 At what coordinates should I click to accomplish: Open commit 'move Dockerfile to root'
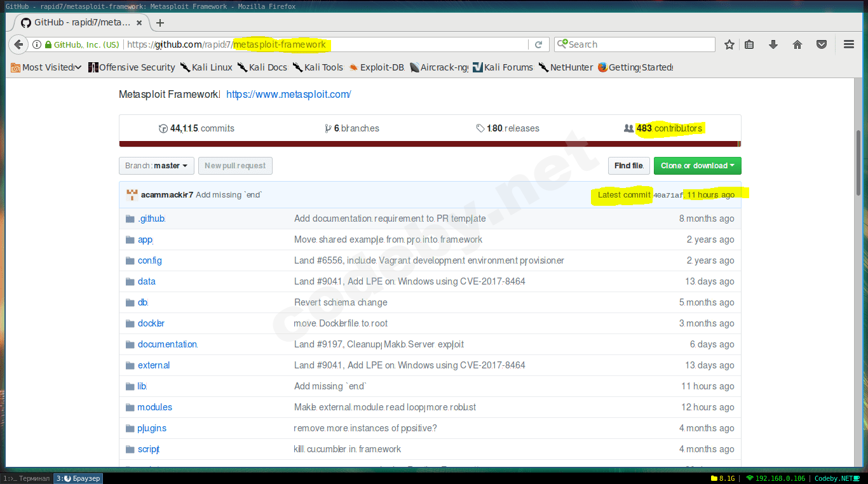[341, 323]
